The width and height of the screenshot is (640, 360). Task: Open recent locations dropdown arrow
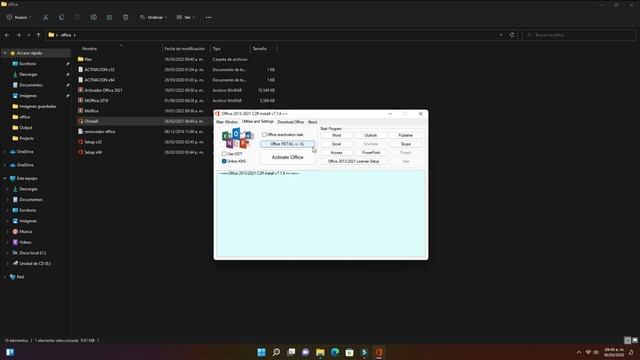tap(29, 35)
